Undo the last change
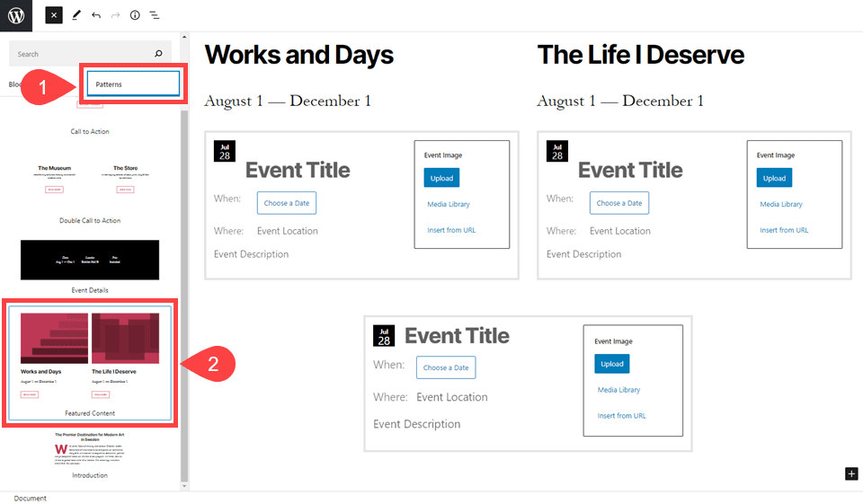The height and width of the screenshot is (504, 863). coord(96,15)
